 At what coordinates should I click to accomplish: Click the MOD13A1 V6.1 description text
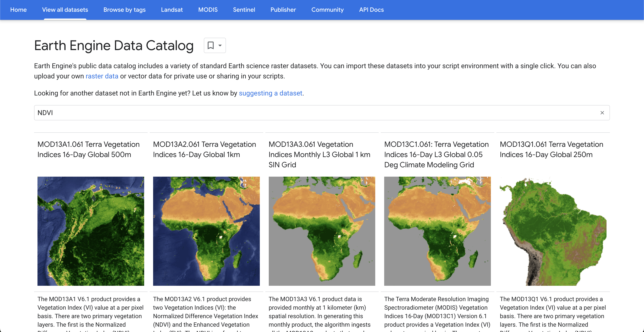(91, 313)
